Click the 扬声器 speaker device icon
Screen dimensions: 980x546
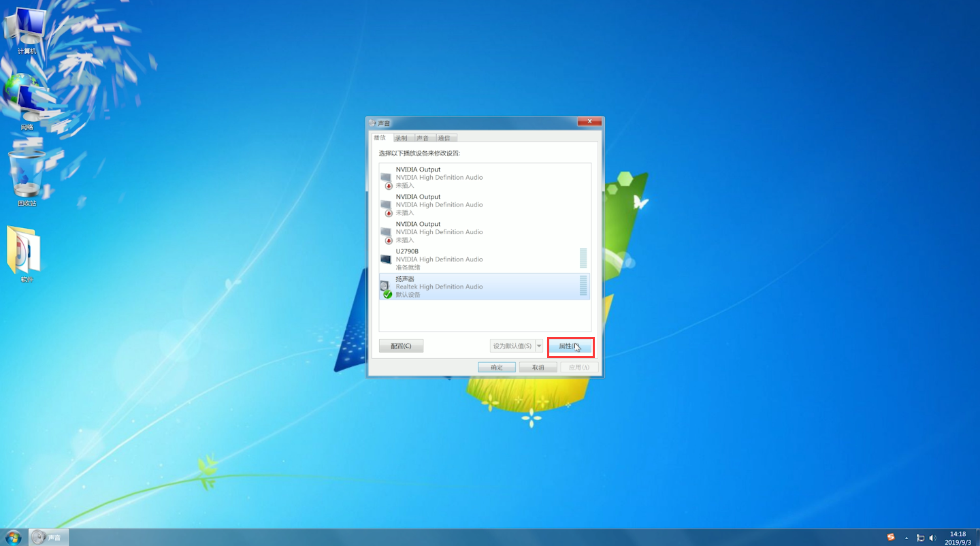(387, 289)
